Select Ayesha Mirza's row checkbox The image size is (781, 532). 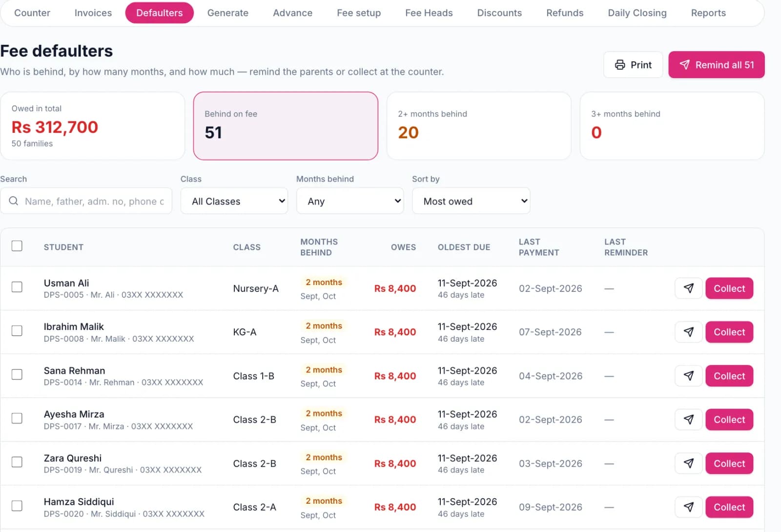[x=17, y=418]
